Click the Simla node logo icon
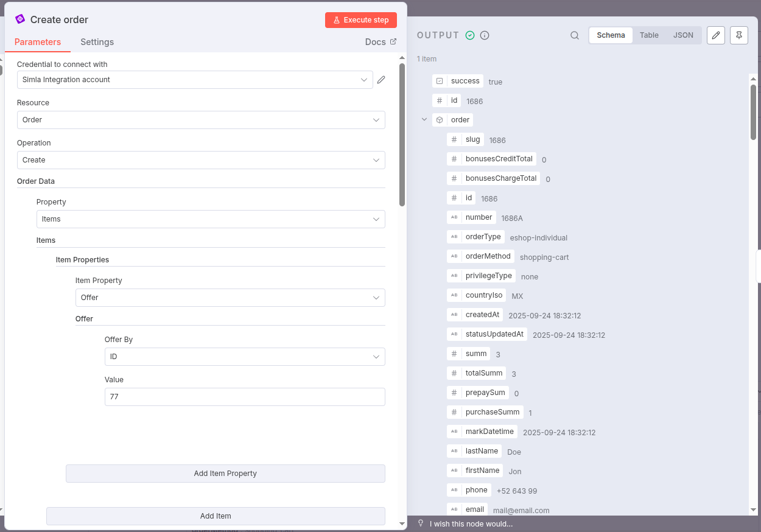Screen dimensions: 761x532 click(x=20, y=19)
